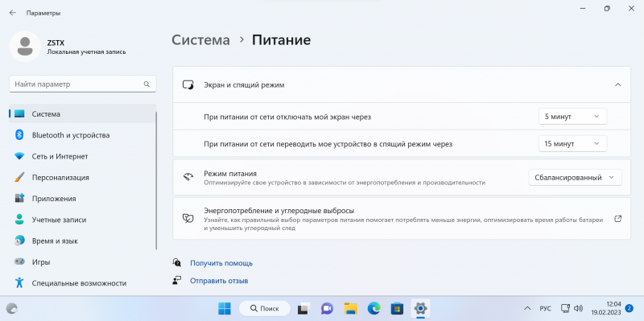This screenshot has height=321, width=644.
Task: Open the Windows Start menu
Action: coord(225,308)
